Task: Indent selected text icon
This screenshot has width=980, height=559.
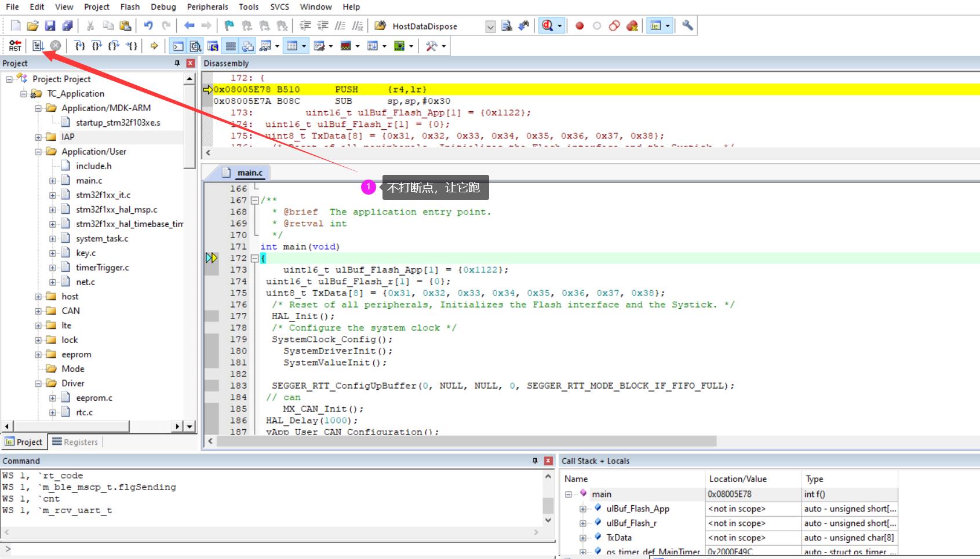Action: point(305,25)
